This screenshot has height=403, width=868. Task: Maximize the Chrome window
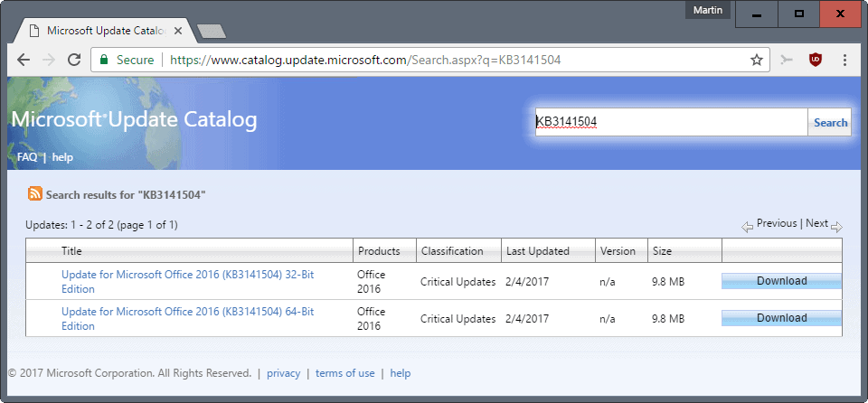(x=798, y=14)
